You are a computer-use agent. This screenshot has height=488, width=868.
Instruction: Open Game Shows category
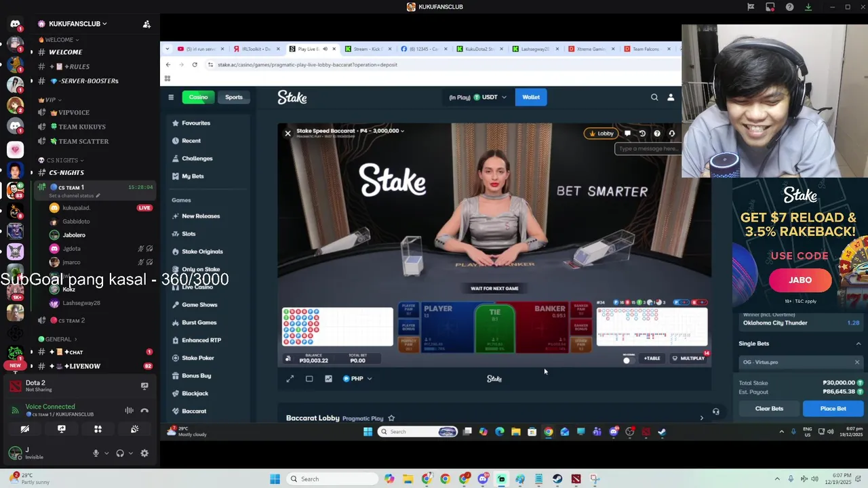point(199,305)
